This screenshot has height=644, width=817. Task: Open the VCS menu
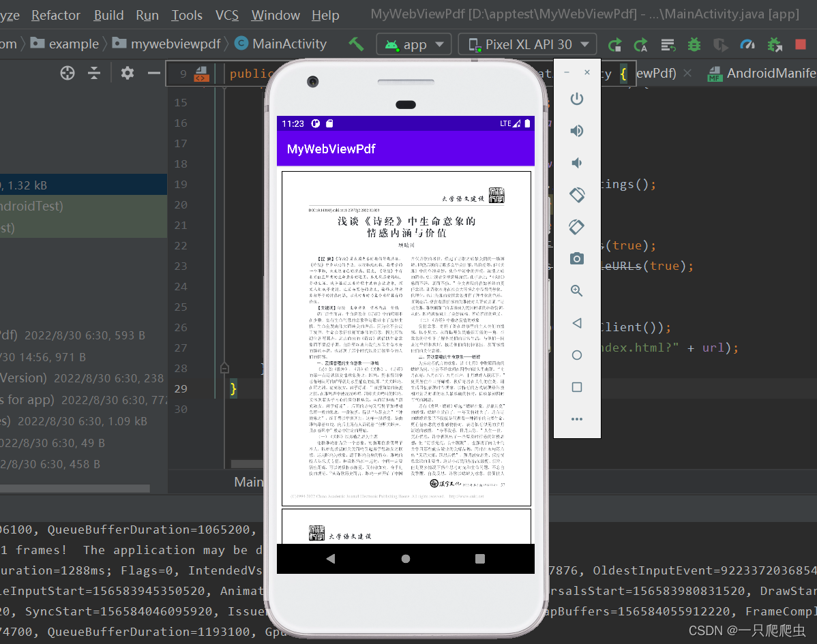click(226, 15)
